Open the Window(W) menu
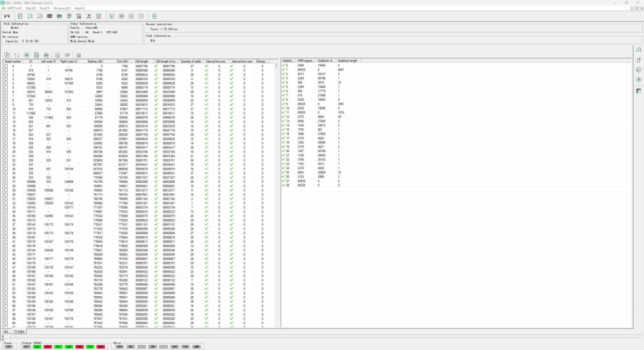This screenshot has width=644, height=350. [x=61, y=8]
